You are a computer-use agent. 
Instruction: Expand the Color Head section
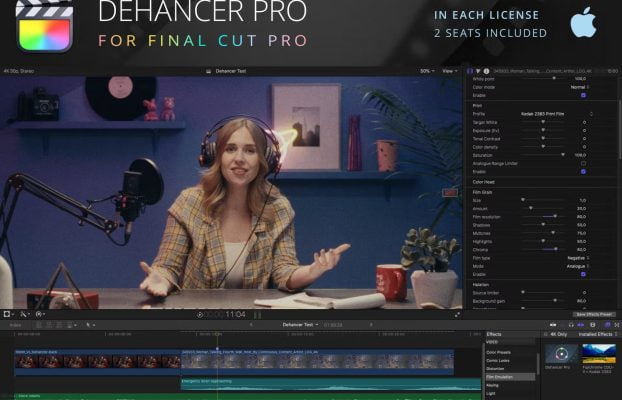[483, 182]
